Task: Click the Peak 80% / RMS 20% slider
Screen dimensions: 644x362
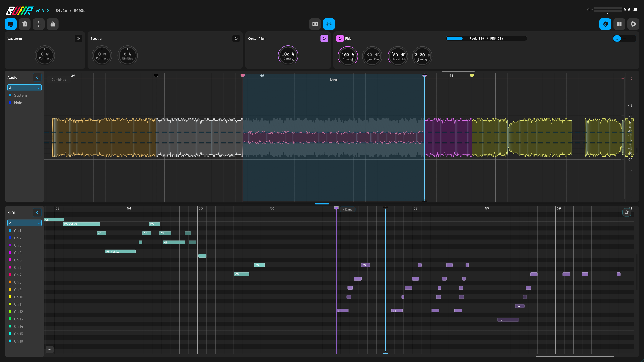Action: click(x=486, y=39)
